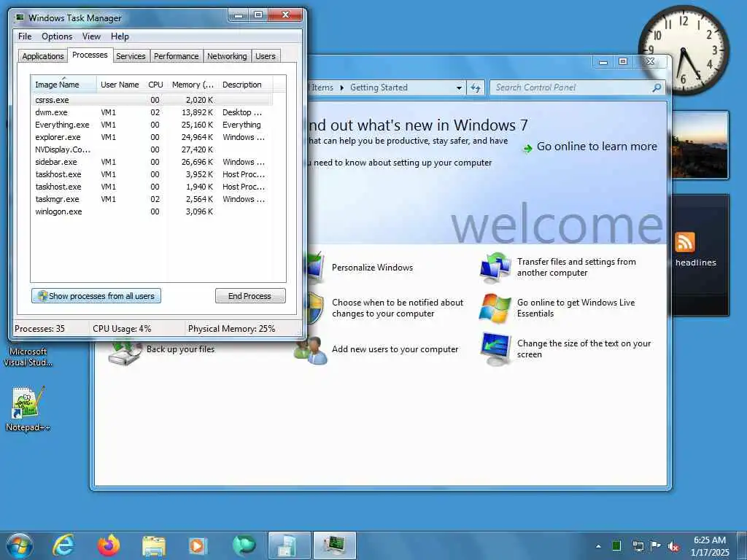Screen dimensions: 747x560
Task: Open Windows Explorer from the taskbar
Action: pyautogui.click(x=153, y=546)
